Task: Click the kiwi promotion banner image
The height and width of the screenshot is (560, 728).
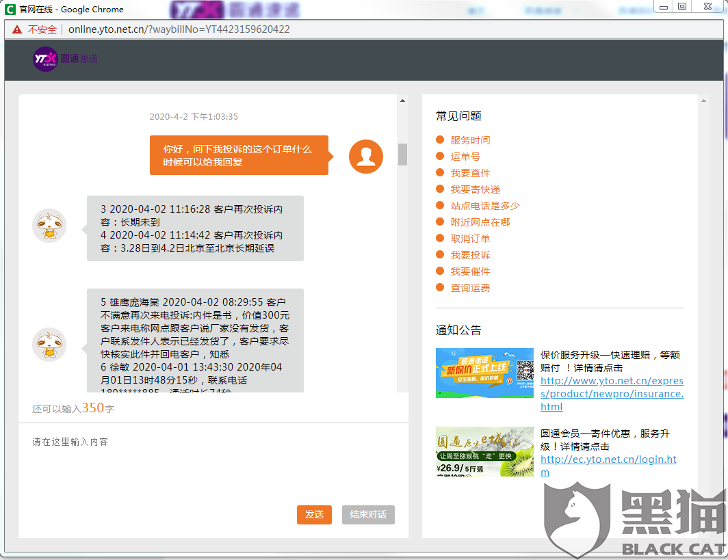Action: pos(484,451)
